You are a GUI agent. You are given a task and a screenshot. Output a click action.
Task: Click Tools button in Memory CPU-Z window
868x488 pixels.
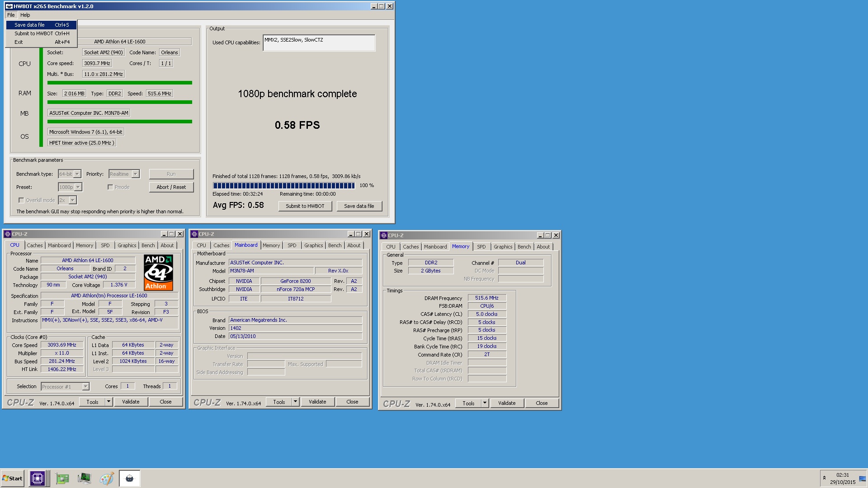tap(468, 403)
